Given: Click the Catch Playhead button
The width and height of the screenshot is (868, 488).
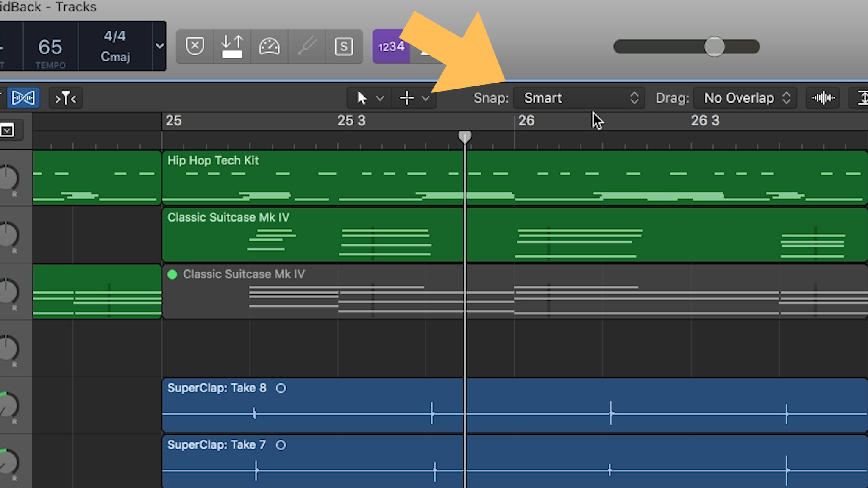Looking at the screenshot, I should [x=66, y=98].
